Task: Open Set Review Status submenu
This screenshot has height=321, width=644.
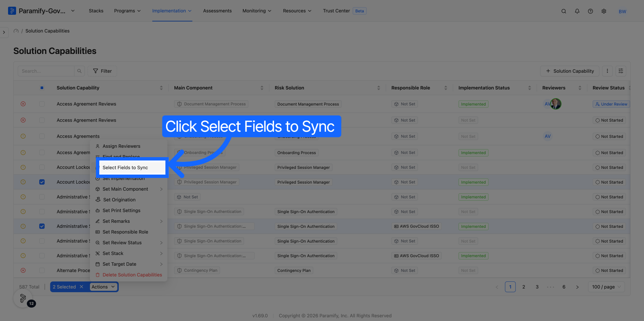Action: coord(129,243)
